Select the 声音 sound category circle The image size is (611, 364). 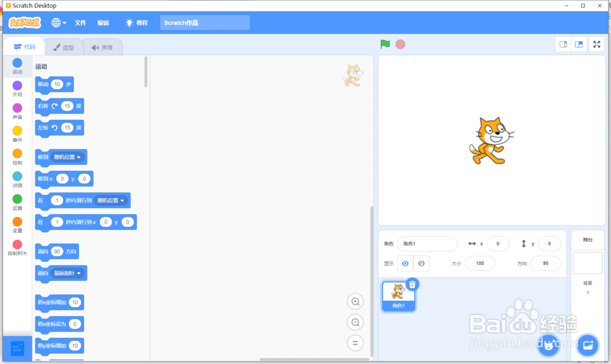17,111
